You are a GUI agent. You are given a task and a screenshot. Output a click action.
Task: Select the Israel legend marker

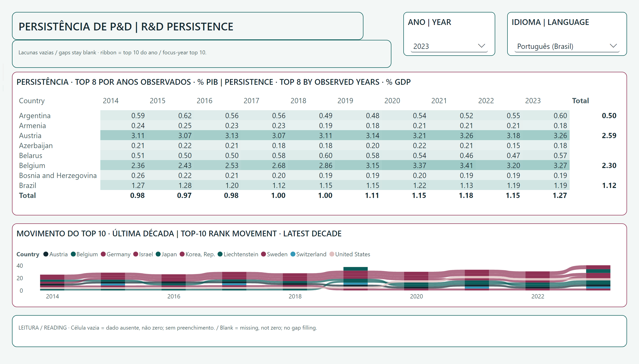click(136, 254)
